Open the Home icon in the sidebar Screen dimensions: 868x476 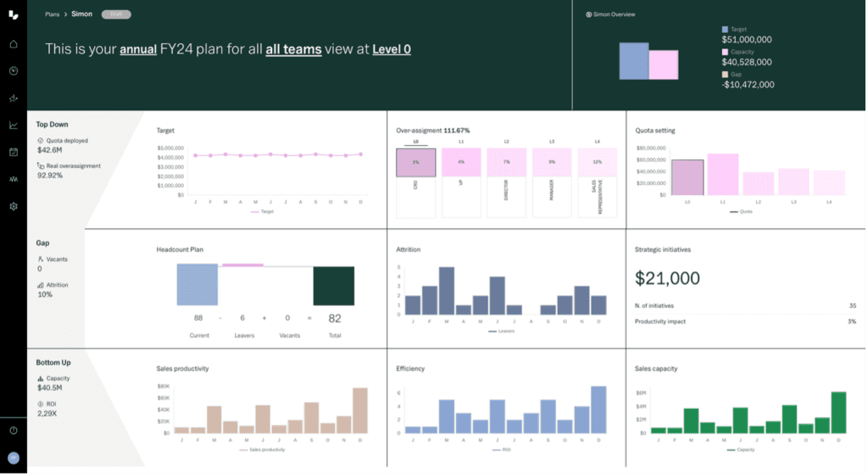click(14, 44)
